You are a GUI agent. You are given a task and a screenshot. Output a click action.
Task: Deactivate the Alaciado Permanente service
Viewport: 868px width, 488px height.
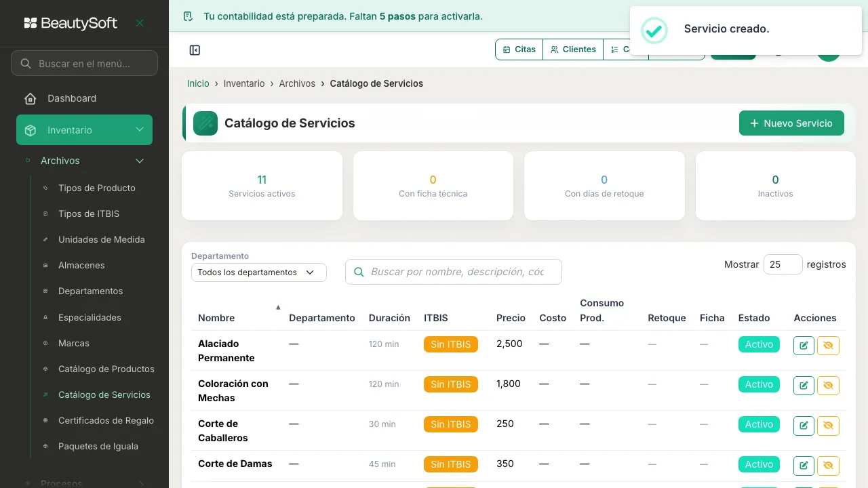(x=828, y=346)
